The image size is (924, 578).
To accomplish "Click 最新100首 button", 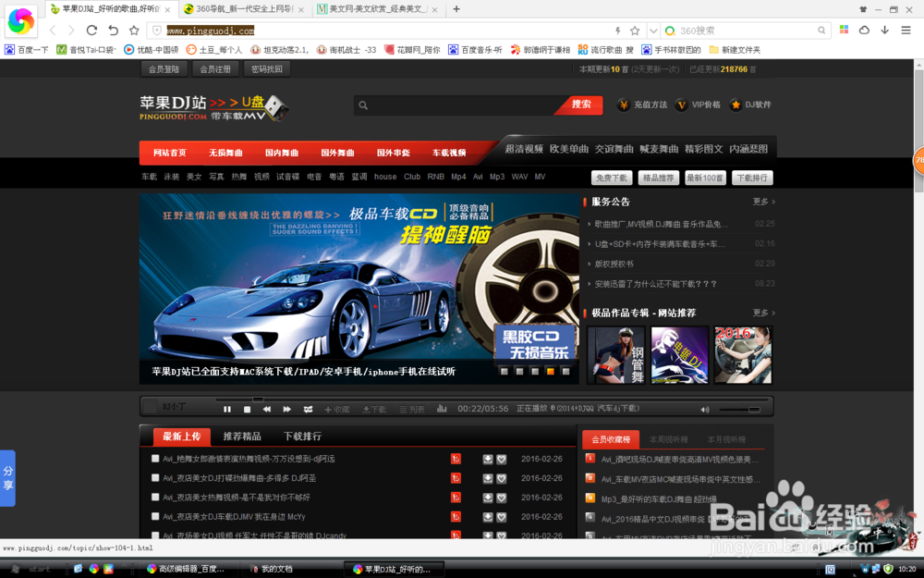I will tap(705, 178).
